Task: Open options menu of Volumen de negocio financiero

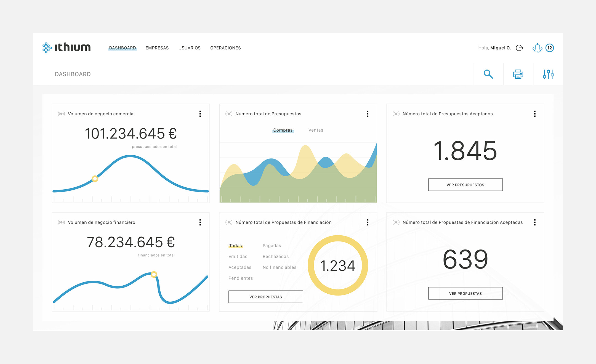Action: click(200, 222)
